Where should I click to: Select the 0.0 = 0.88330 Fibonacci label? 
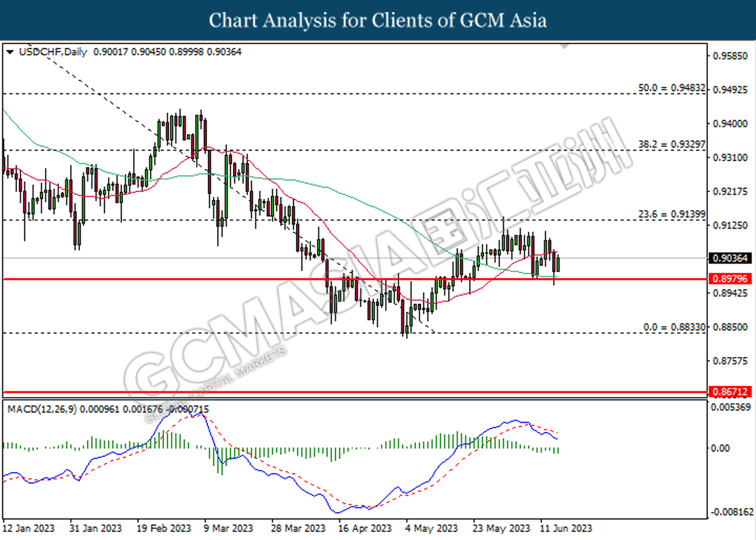[674, 327]
